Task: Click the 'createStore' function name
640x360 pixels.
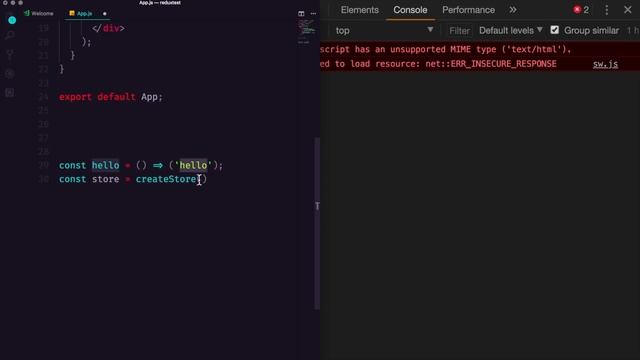Action: pyautogui.click(x=166, y=179)
